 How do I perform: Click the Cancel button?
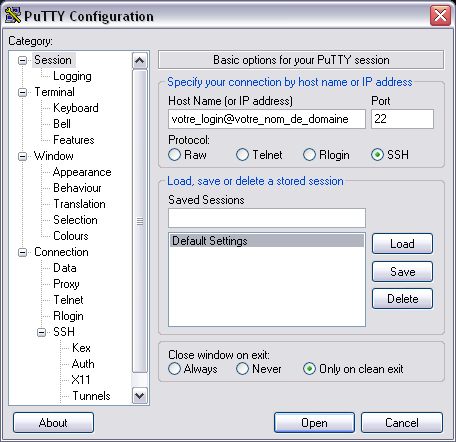click(402, 423)
